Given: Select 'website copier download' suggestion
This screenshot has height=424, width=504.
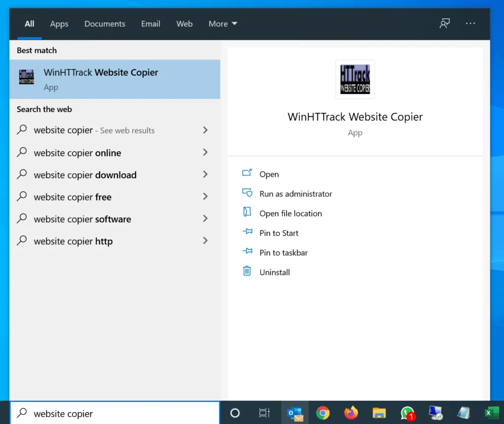Looking at the screenshot, I should 115,175.
